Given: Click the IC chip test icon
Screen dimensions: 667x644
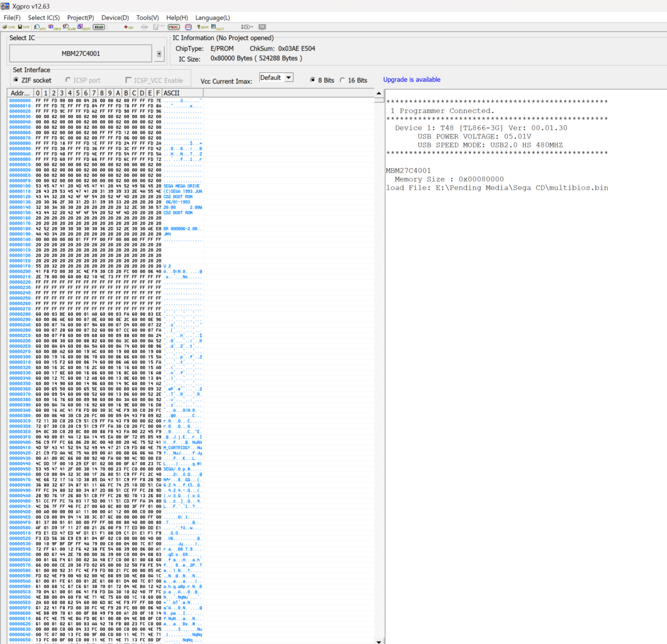Looking at the screenshot, I should point(188,27).
